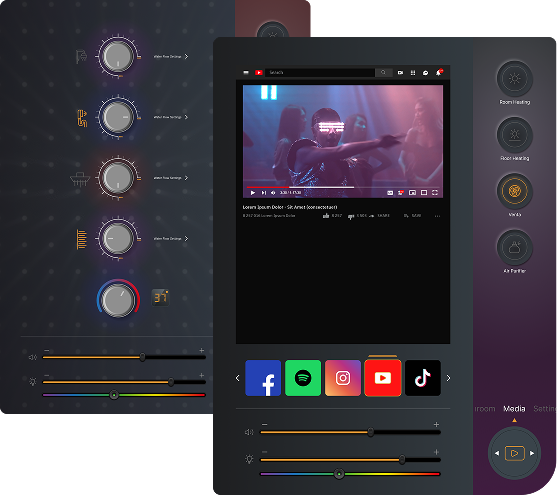Click the hand shower flow knob
557x495 pixels.
point(117,56)
